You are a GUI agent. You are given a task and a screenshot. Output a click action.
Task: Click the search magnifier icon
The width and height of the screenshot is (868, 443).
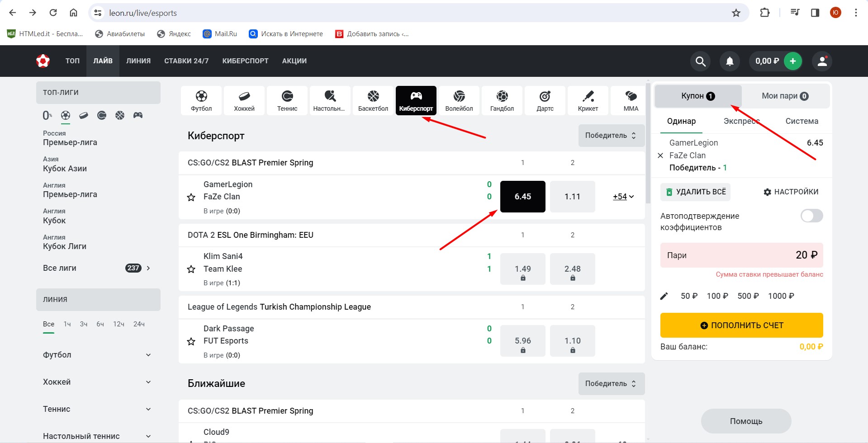point(700,61)
